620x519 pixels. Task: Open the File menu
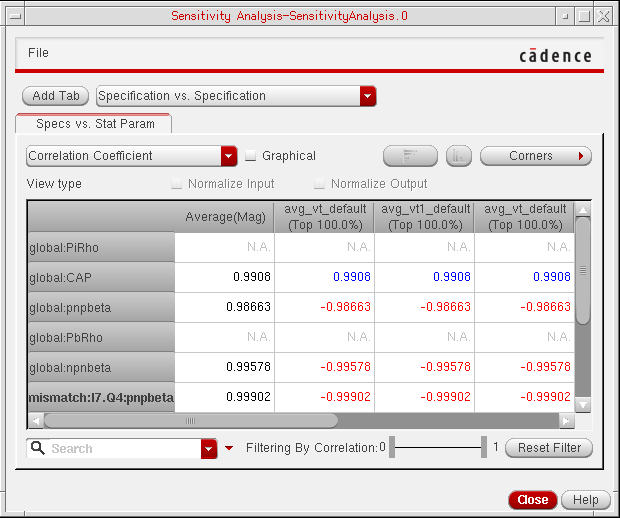[x=38, y=52]
